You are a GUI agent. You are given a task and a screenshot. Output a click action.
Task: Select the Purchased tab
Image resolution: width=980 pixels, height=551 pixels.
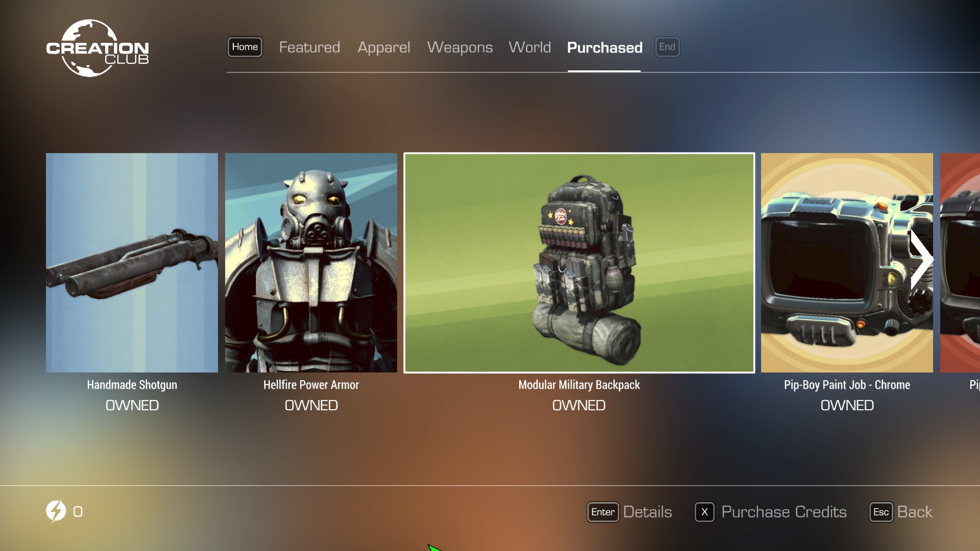coord(604,47)
